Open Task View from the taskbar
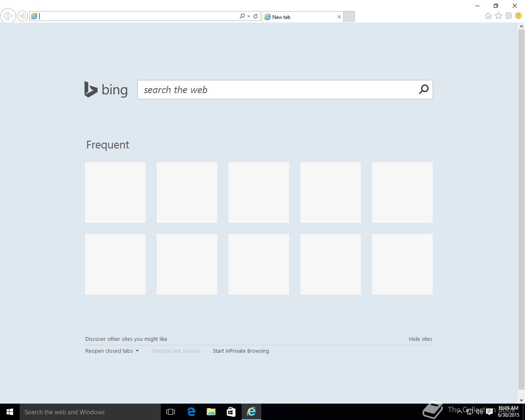Image resolution: width=525 pixels, height=420 pixels. click(171, 412)
